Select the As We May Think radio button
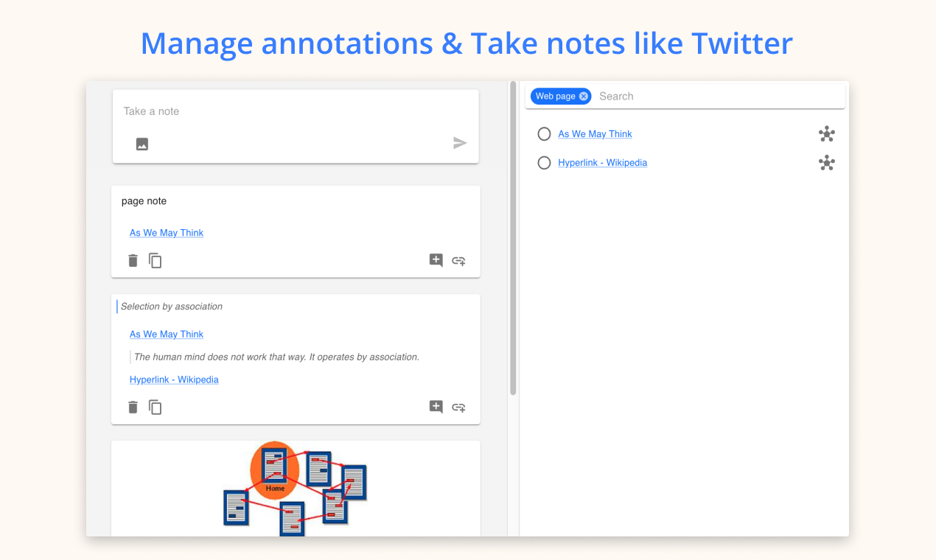Viewport: 936px width, 560px height. [x=544, y=134]
